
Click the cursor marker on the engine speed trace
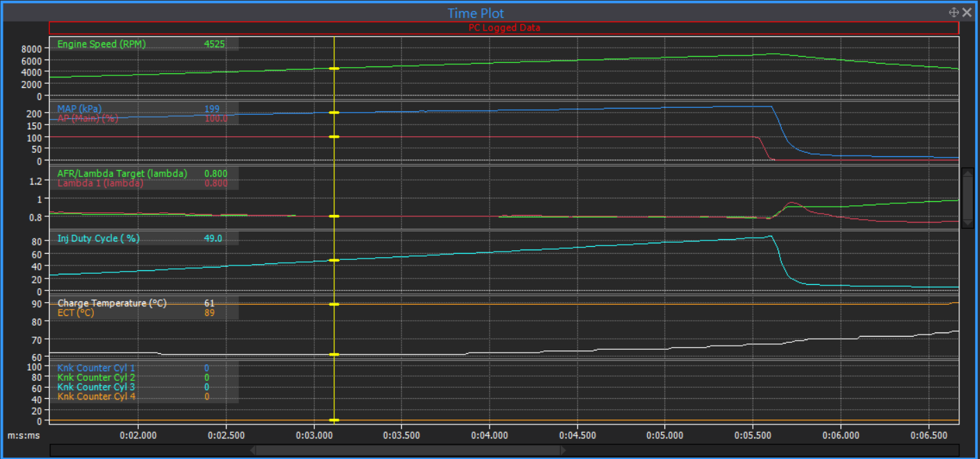tap(334, 68)
